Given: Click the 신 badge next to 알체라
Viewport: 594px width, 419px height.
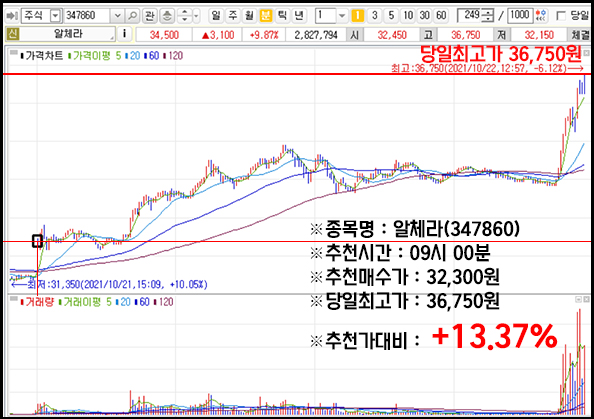Looking at the screenshot, I should pos(13,34).
